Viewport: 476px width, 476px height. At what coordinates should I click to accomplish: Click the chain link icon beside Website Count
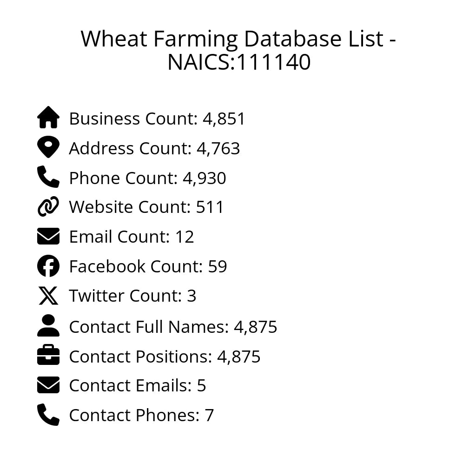click(x=48, y=206)
